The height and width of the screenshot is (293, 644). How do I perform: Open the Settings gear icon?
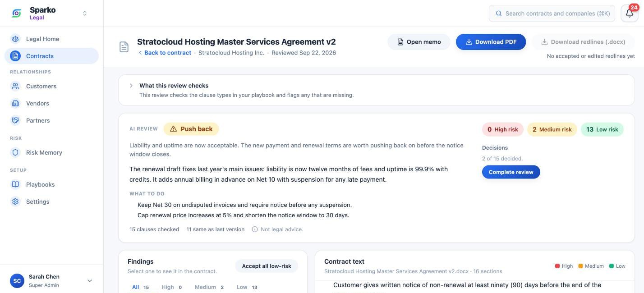[x=15, y=201]
